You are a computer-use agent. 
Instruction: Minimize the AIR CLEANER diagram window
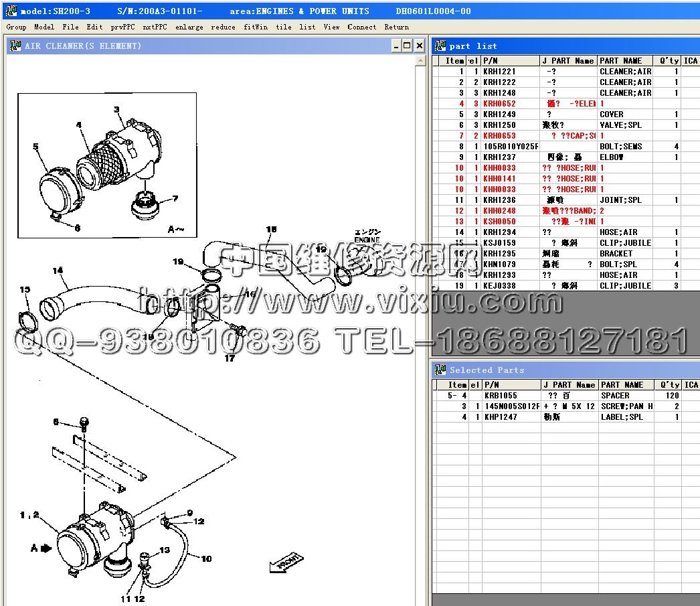coord(396,46)
